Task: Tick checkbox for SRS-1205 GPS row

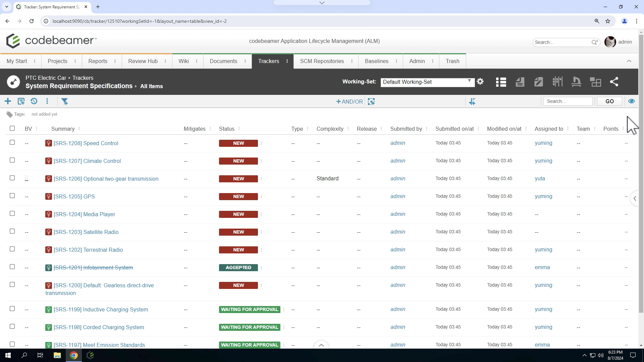Action: coord(12,196)
